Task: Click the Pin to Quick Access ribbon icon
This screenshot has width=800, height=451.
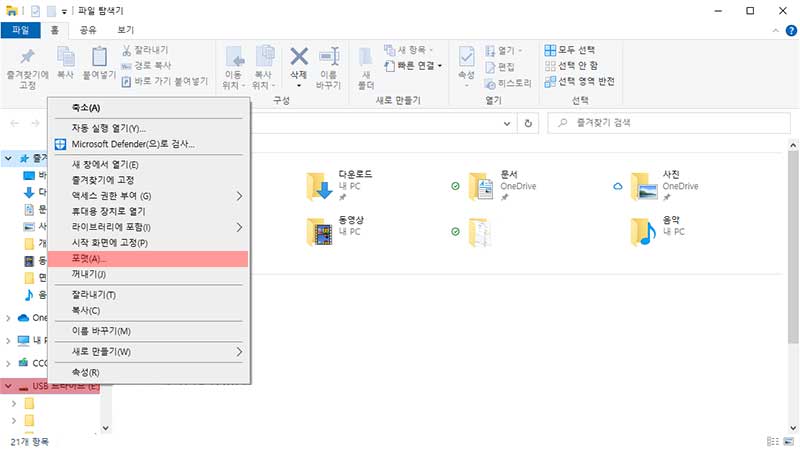Action: (x=27, y=56)
